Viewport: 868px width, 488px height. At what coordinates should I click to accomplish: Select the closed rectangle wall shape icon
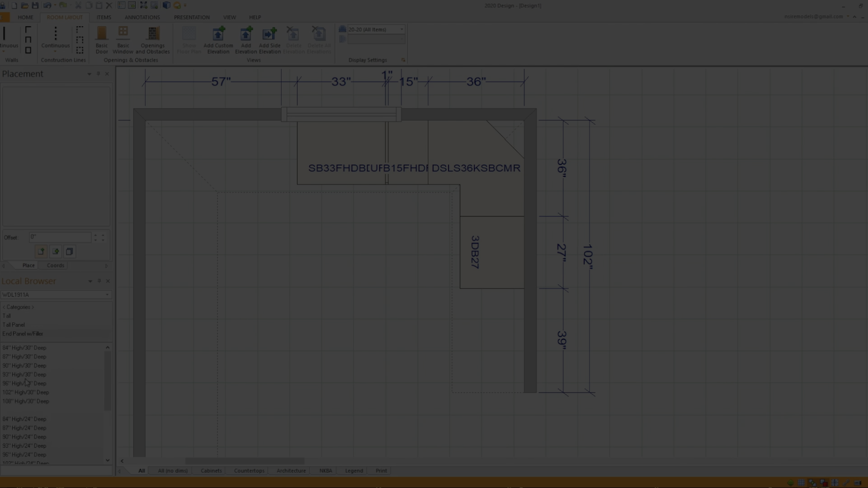coord(28,50)
